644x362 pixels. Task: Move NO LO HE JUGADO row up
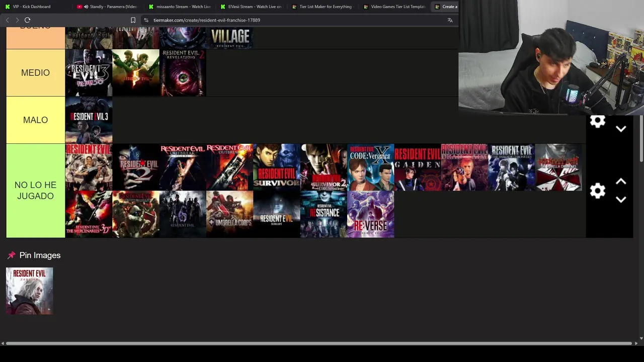point(621,182)
